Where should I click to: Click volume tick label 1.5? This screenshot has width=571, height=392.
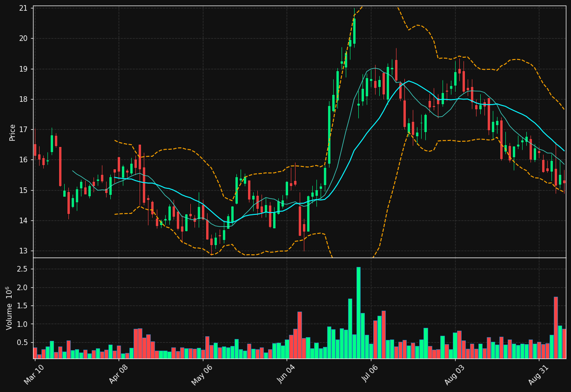(22, 306)
